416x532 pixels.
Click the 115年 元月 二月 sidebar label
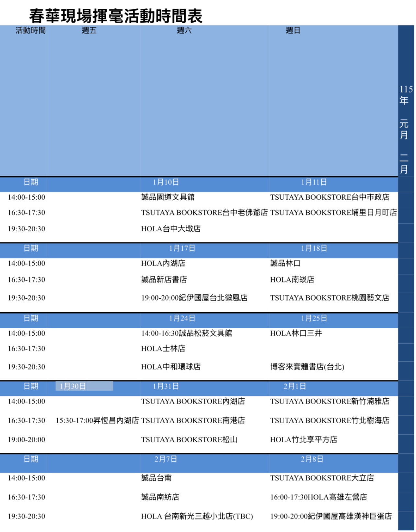coord(406,129)
